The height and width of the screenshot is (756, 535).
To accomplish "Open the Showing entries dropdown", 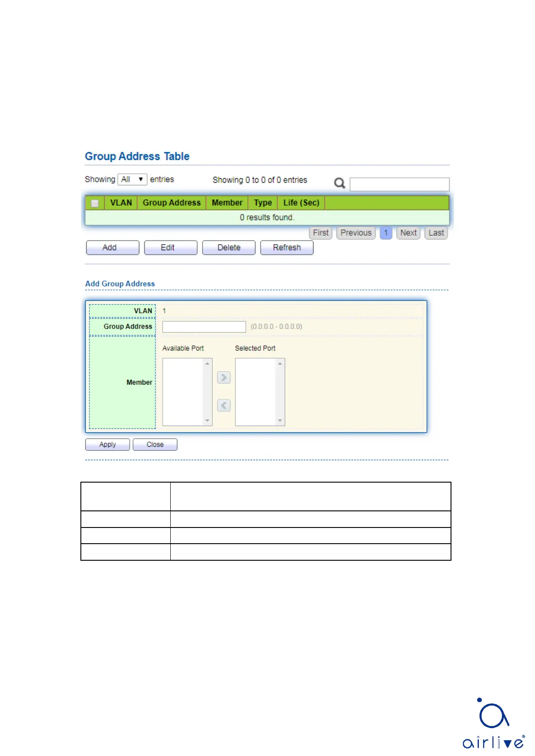I will [x=133, y=180].
